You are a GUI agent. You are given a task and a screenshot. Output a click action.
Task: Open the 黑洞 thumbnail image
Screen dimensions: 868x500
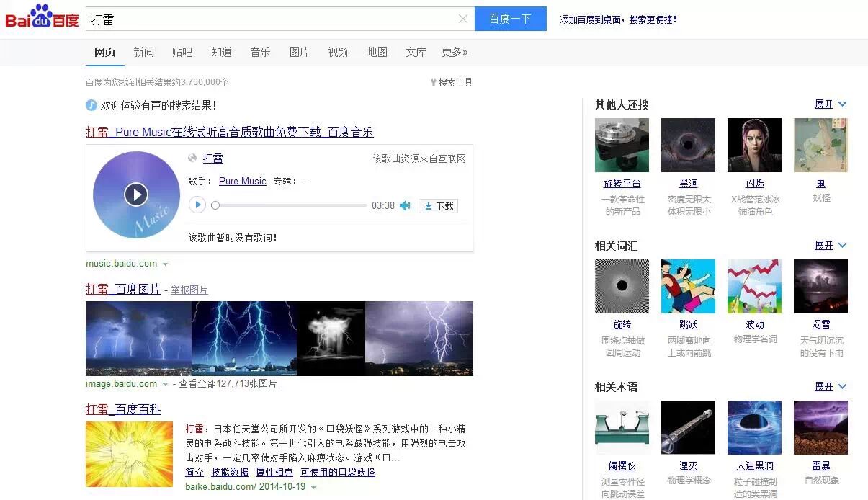[688, 145]
